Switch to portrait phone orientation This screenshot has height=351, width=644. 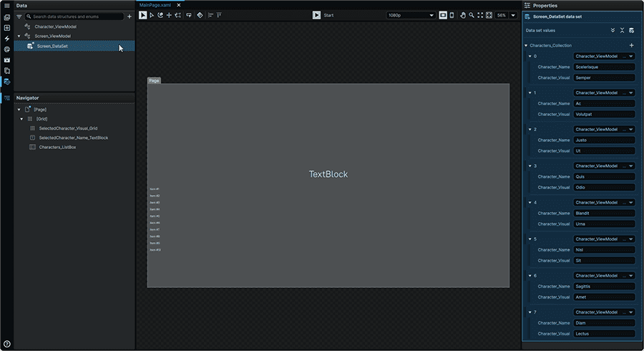click(452, 15)
